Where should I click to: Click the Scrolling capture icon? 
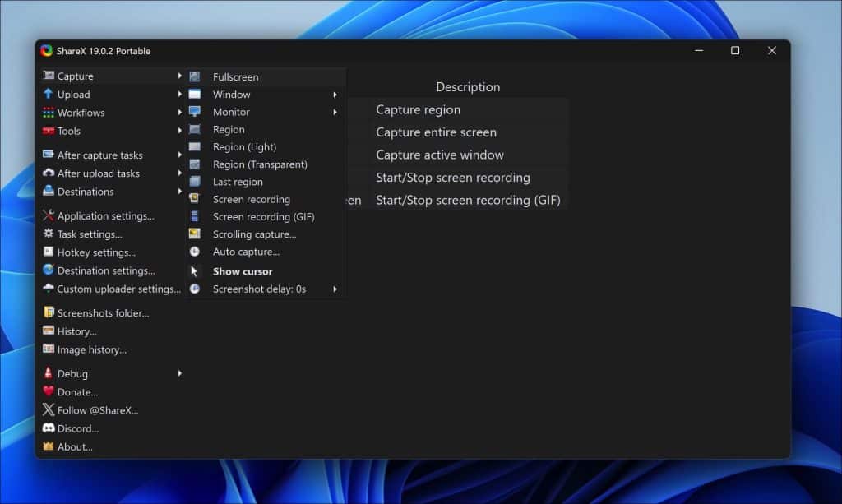(195, 234)
